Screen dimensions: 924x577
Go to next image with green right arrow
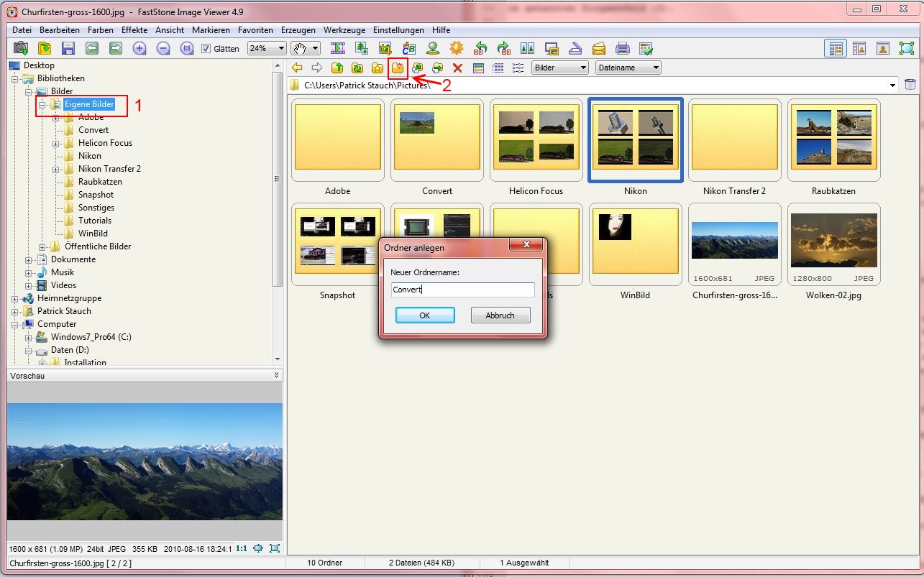pos(116,48)
